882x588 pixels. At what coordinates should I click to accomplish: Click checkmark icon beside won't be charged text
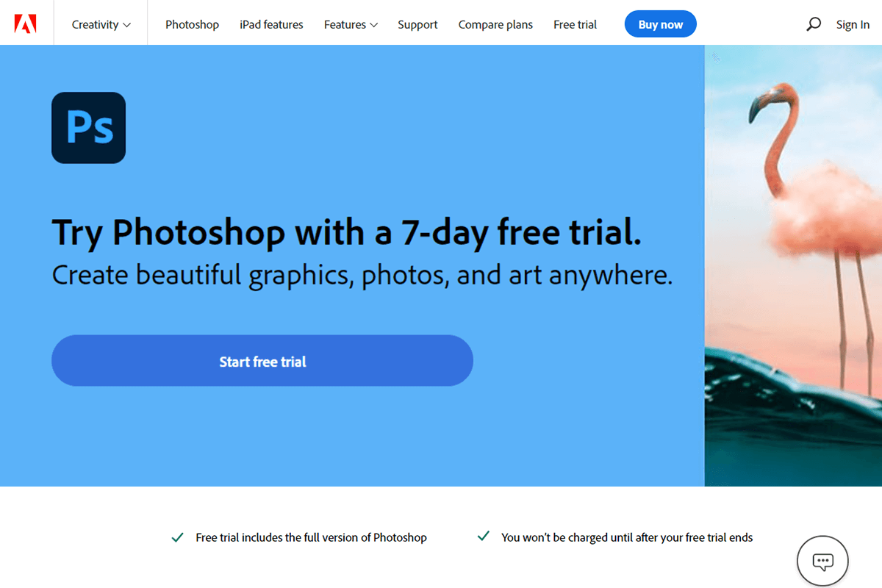483,537
